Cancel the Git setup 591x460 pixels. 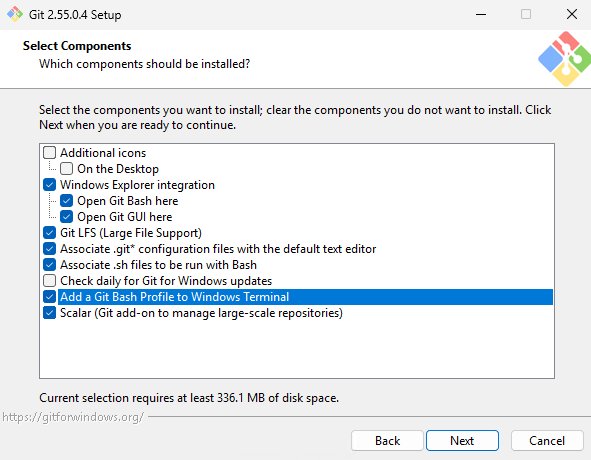[547, 440]
